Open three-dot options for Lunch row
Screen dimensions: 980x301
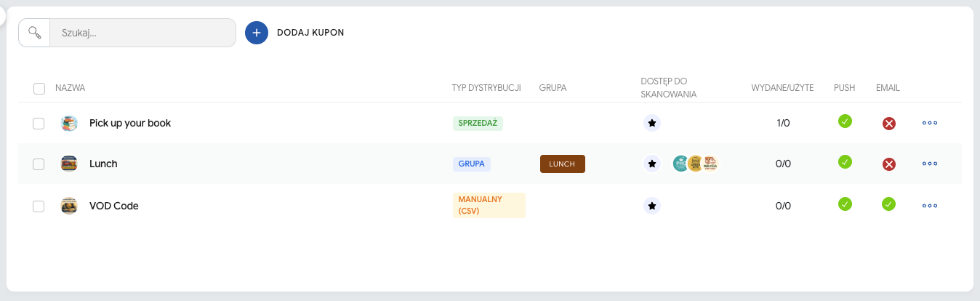[x=929, y=164]
